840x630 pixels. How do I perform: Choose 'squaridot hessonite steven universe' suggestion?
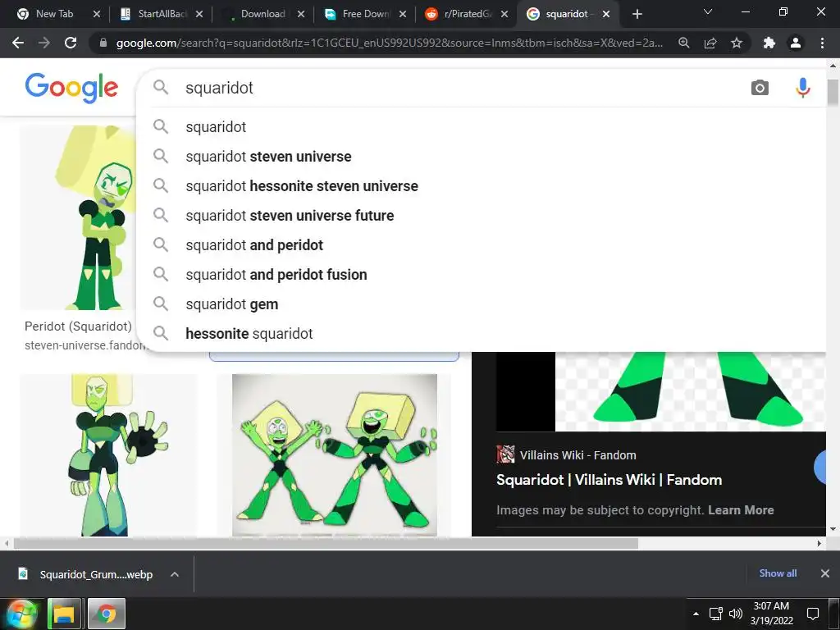tap(481, 186)
